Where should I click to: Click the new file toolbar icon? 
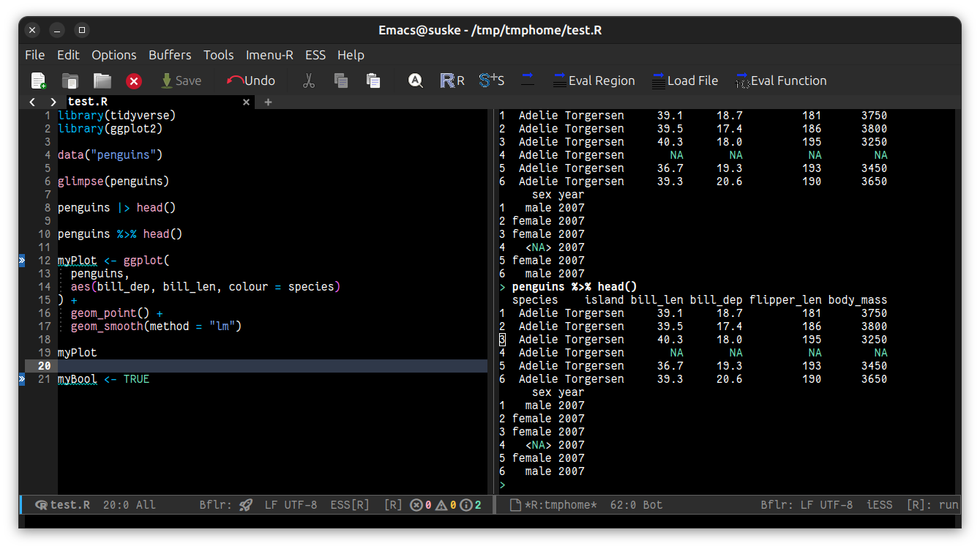[x=38, y=81]
